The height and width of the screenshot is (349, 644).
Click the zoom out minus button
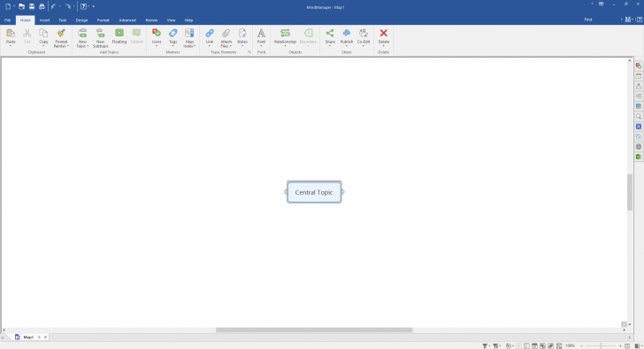pyautogui.click(x=581, y=346)
